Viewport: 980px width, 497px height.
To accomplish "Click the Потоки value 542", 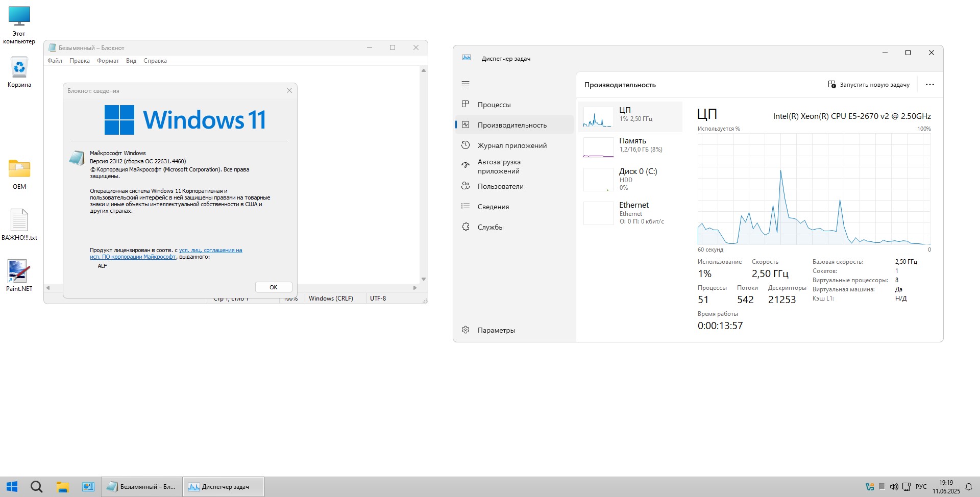I will pyautogui.click(x=745, y=300).
